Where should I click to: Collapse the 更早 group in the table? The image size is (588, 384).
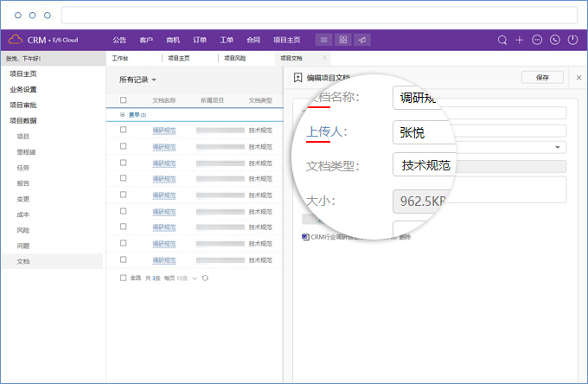pos(122,114)
